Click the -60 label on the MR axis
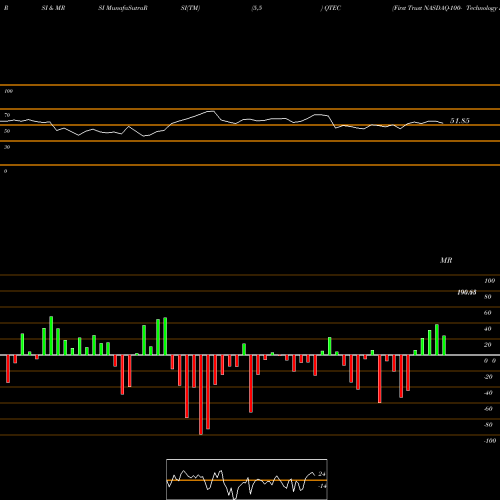This screenshot has width=500, height=500. [488, 409]
